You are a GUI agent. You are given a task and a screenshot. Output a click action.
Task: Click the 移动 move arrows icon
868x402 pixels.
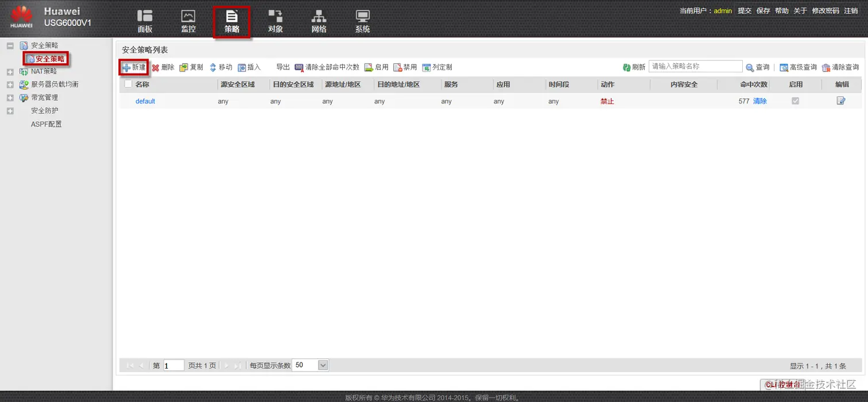[x=213, y=68]
